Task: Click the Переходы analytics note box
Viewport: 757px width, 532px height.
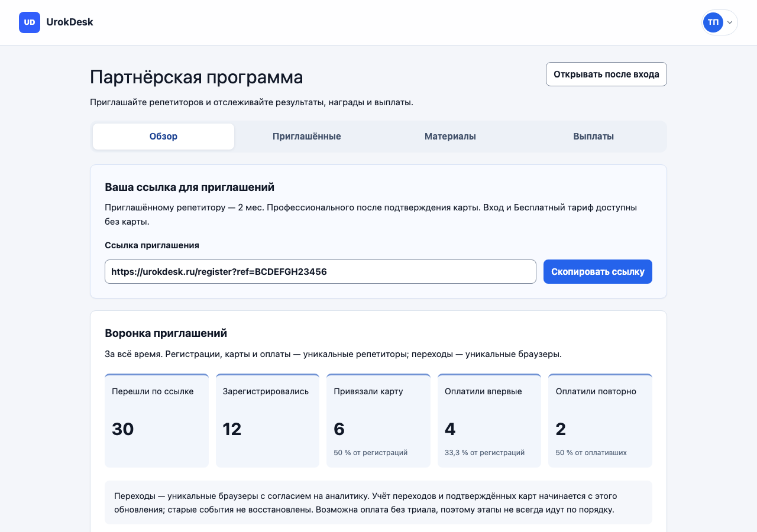Action: coord(378,502)
